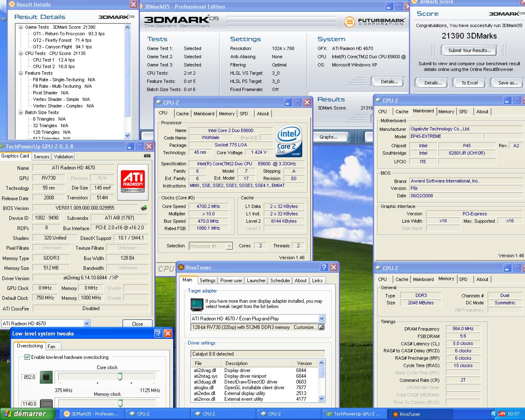Click the BIOS save icon in GPU-Z

[144, 208]
